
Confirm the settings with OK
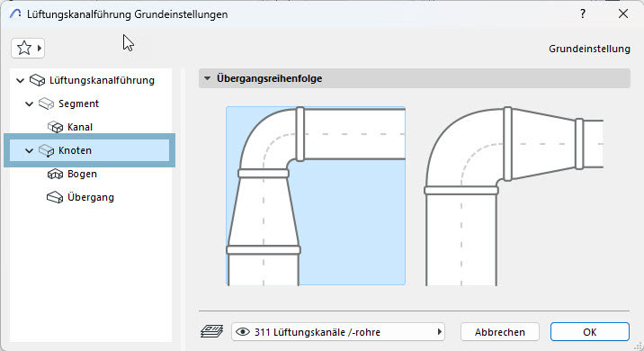[590, 332]
